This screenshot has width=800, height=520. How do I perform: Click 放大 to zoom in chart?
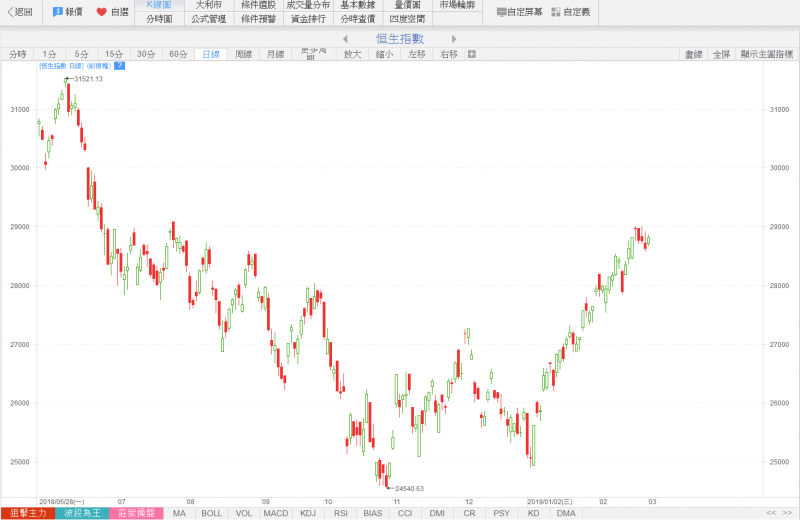click(x=352, y=54)
